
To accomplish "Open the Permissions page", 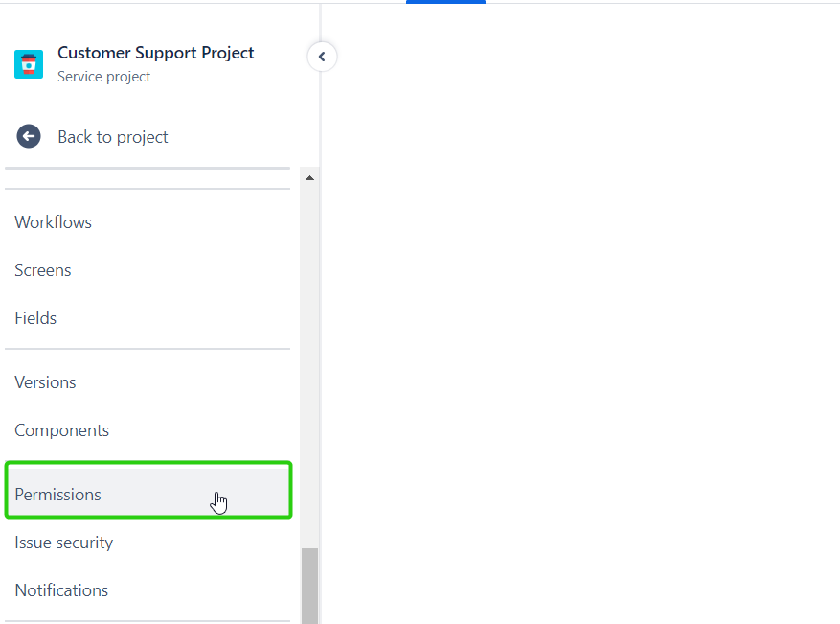I will click(58, 495).
